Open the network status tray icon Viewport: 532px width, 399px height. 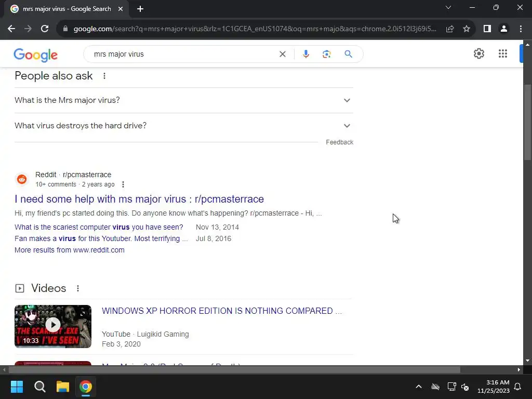click(x=451, y=387)
